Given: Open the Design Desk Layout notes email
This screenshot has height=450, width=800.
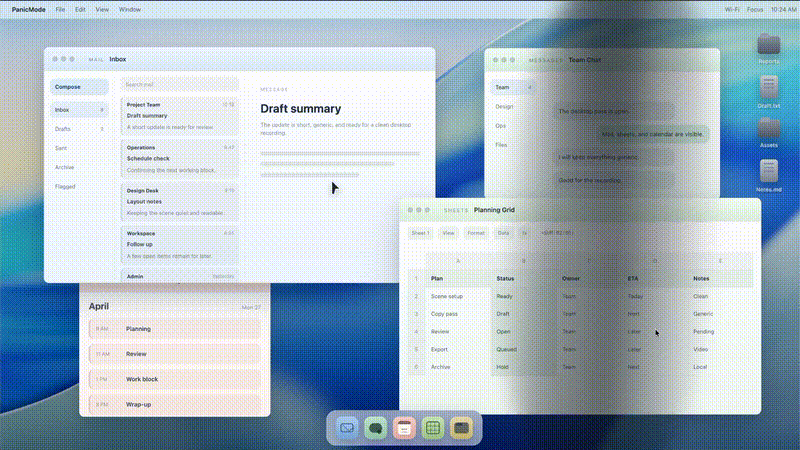Looking at the screenshot, I should click(x=180, y=202).
